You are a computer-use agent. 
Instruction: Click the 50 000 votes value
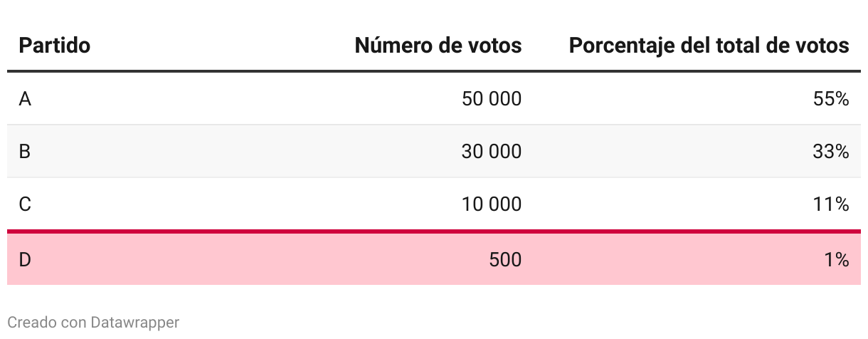click(x=492, y=99)
